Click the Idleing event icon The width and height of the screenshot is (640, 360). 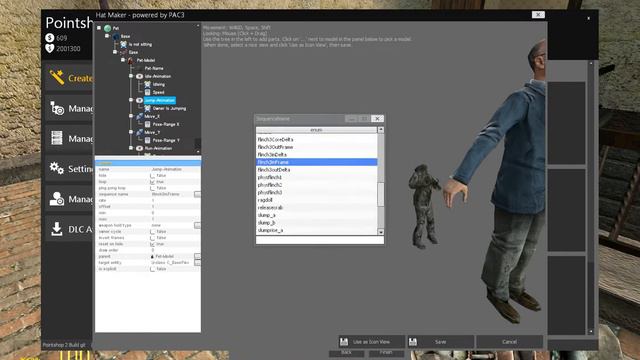pyautogui.click(x=147, y=84)
